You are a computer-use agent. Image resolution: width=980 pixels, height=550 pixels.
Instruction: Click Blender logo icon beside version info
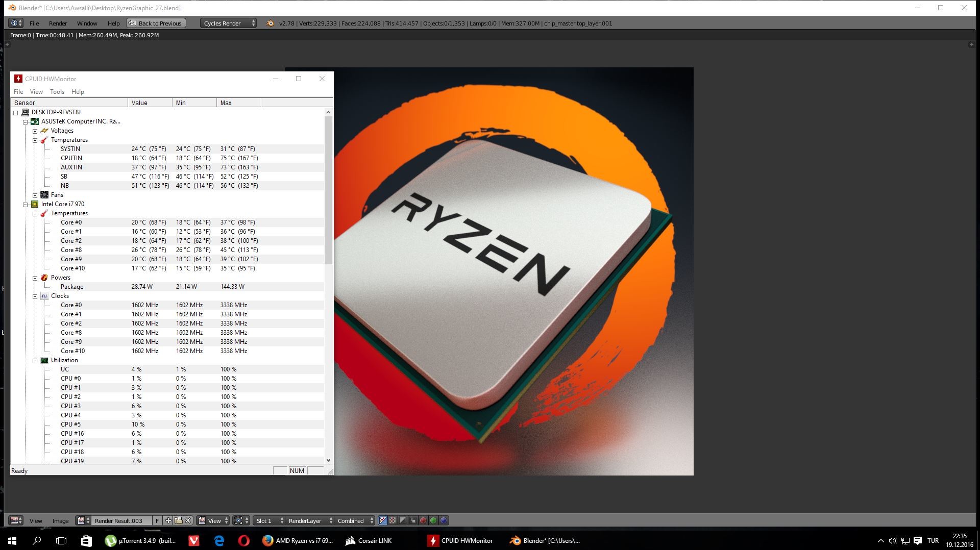coord(270,23)
